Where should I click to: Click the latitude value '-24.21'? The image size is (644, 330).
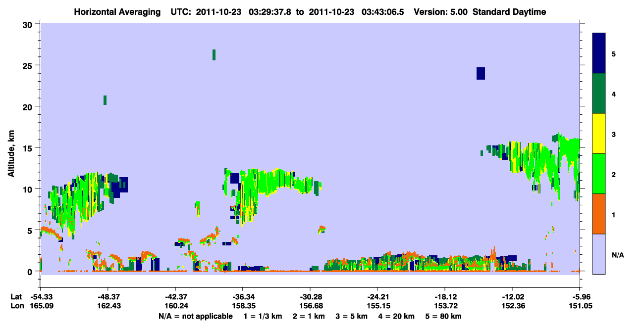tap(377, 297)
